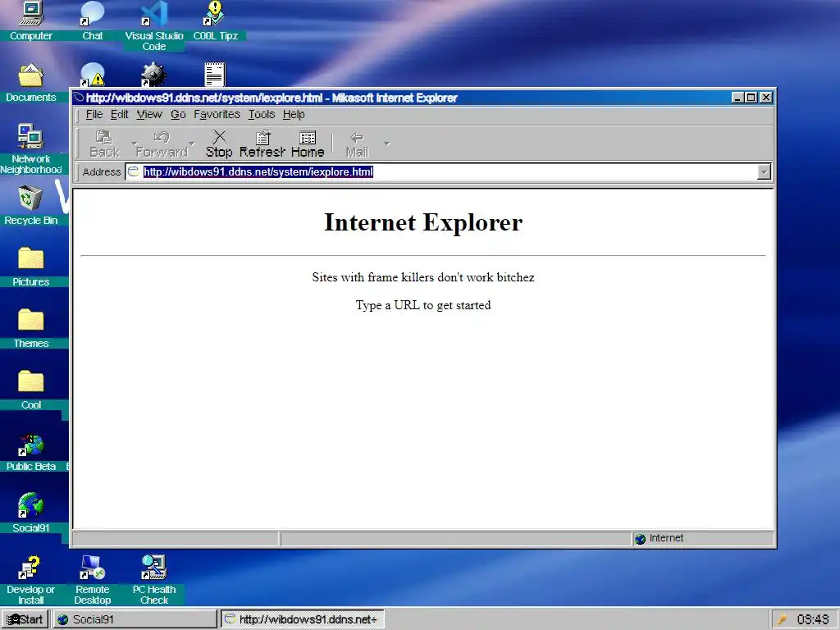The width and height of the screenshot is (840, 630).
Task: Click the Internet Explorer page heading
Action: point(423,222)
